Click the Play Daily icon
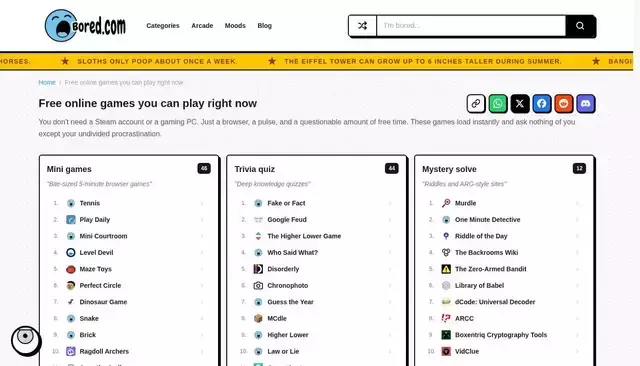This screenshot has width=640, height=366. pyautogui.click(x=71, y=220)
